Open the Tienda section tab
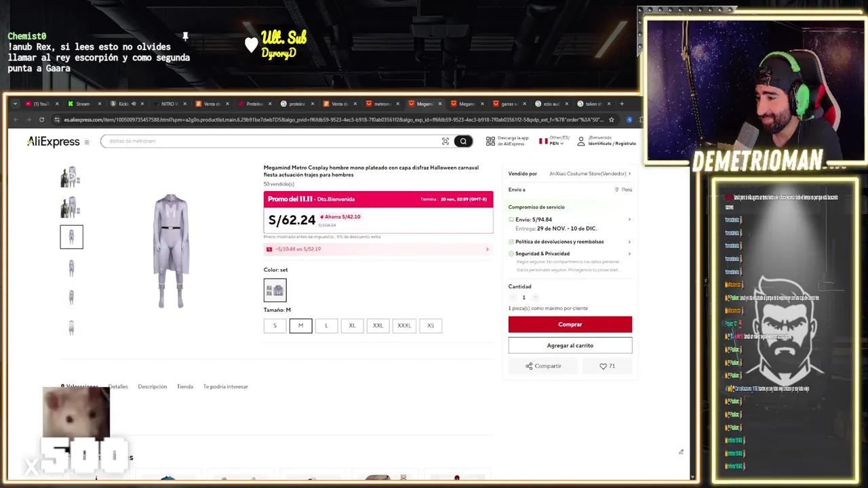Image resolution: width=868 pixels, height=488 pixels. (185, 386)
